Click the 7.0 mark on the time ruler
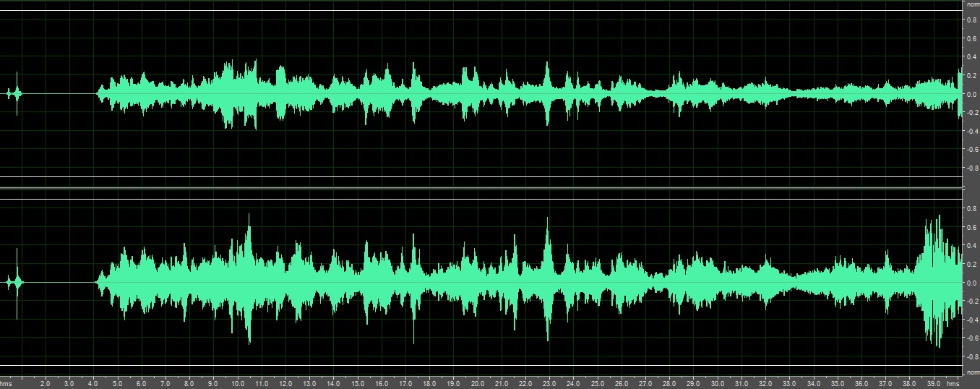980x389 pixels. (165, 384)
